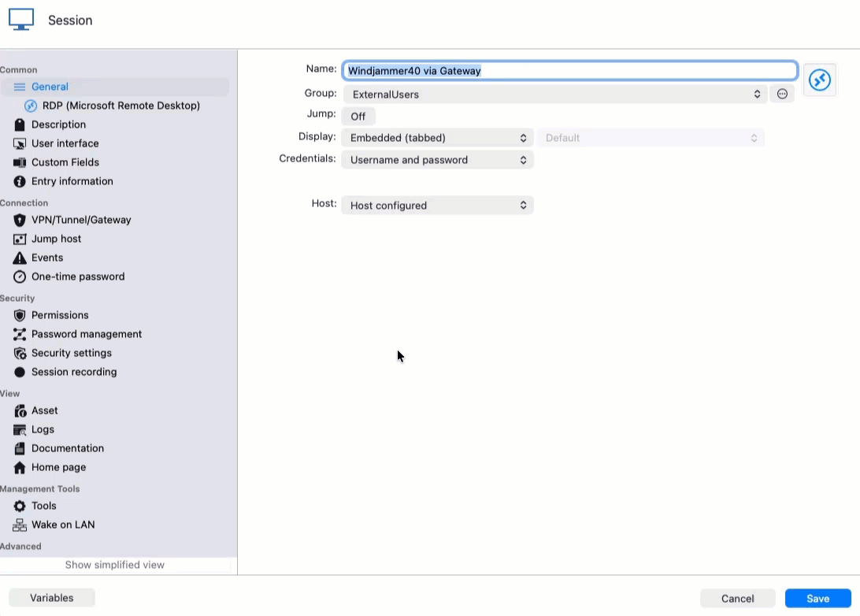
Task: Click the Variables button
Action: point(52,598)
